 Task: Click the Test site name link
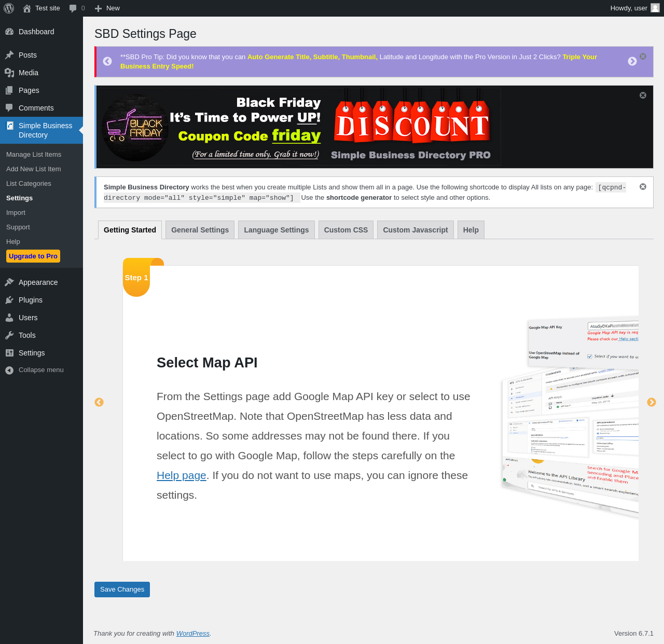48,8
